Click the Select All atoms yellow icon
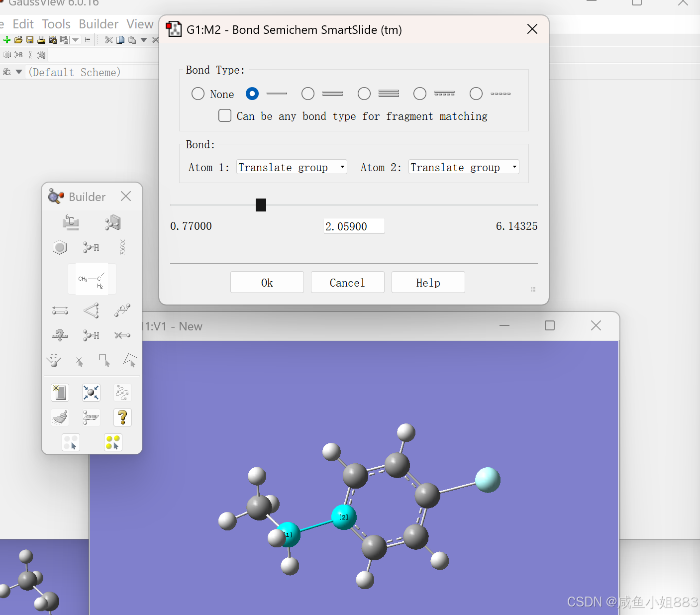This screenshot has height=615, width=700. 113,442
